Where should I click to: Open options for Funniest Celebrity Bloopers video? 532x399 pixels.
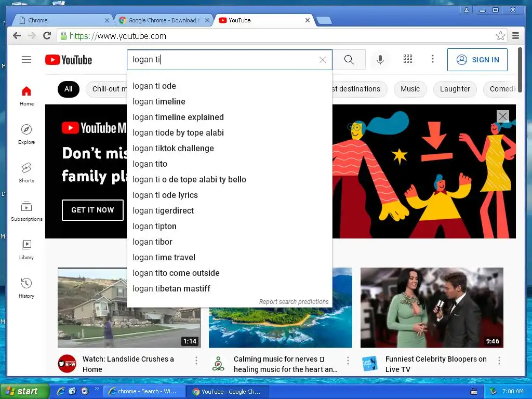click(499, 361)
